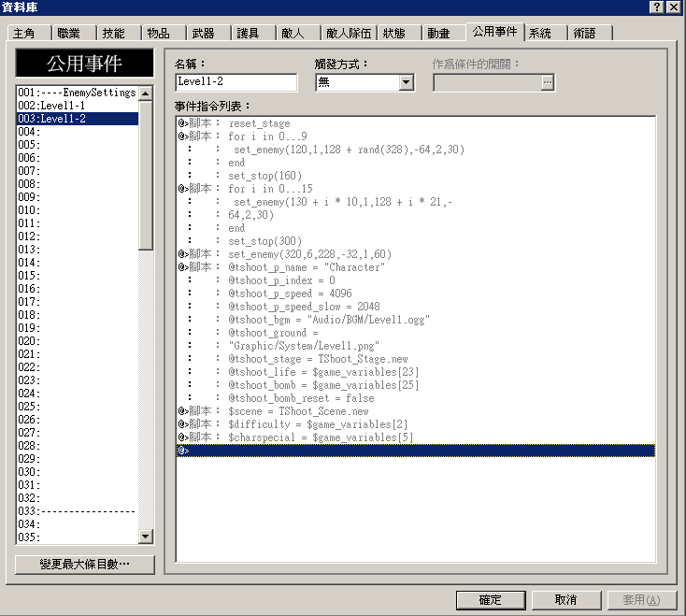
Task: Select the @tshoot_stage = TShoot_Stage.new line
Action: pyautogui.click(x=416, y=359)
